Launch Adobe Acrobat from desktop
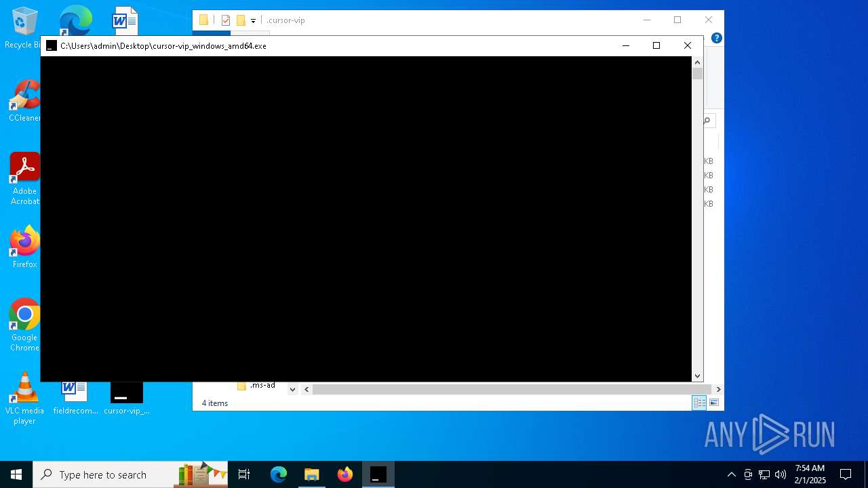Screen dimensions: 868x488 24,178
